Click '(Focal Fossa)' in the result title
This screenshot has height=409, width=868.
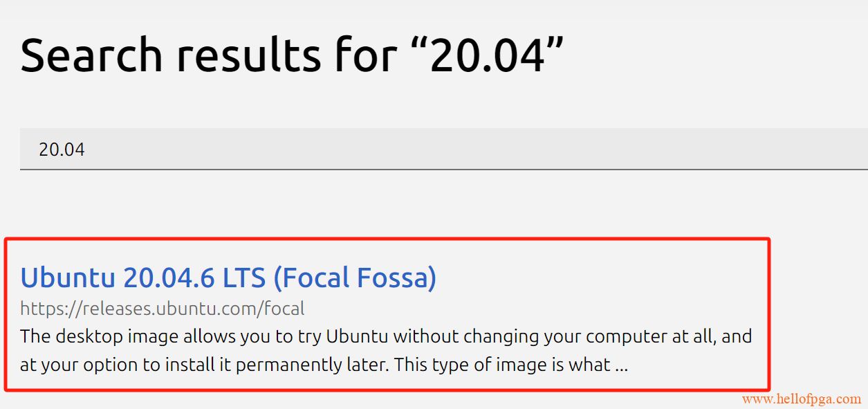click(x=355, y=278)
